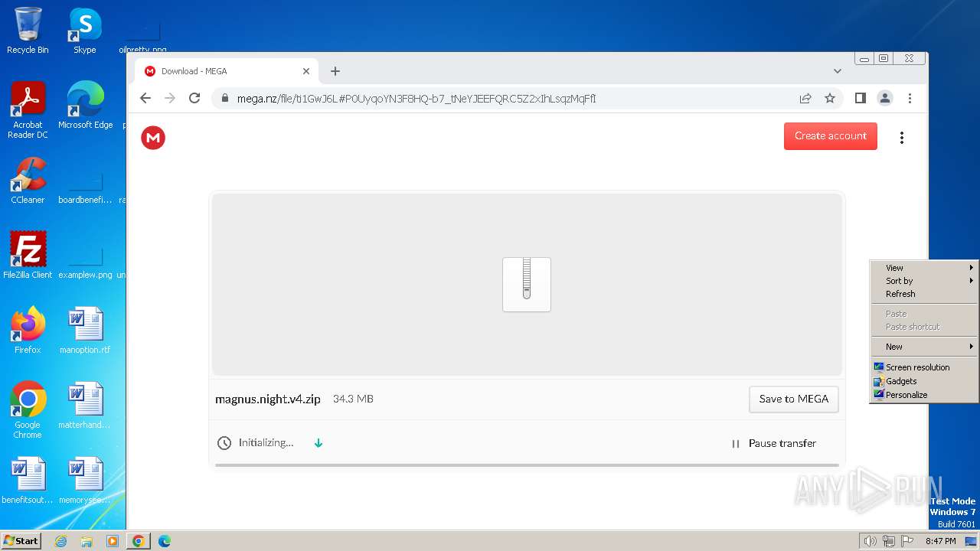Viewport: 980px width, 551px height.
Task: Click the 34.3 MB file size
Action: tap(353, 399)
